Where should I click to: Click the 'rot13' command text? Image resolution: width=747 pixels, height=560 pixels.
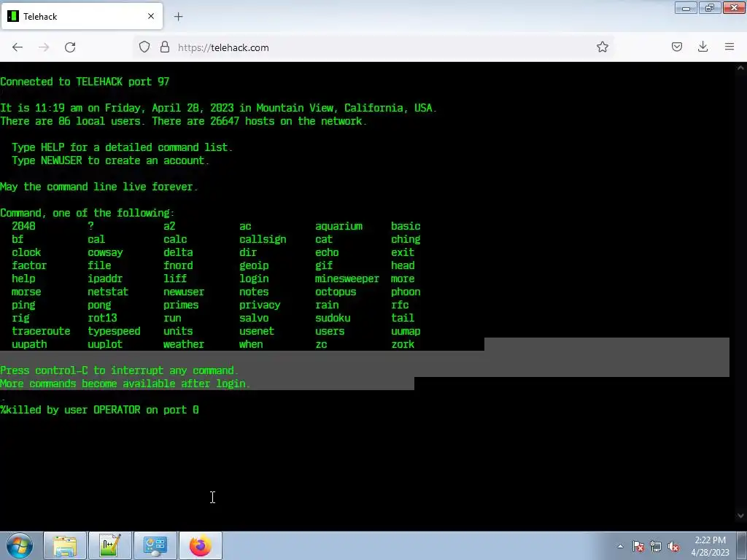[x=102, y=318]
